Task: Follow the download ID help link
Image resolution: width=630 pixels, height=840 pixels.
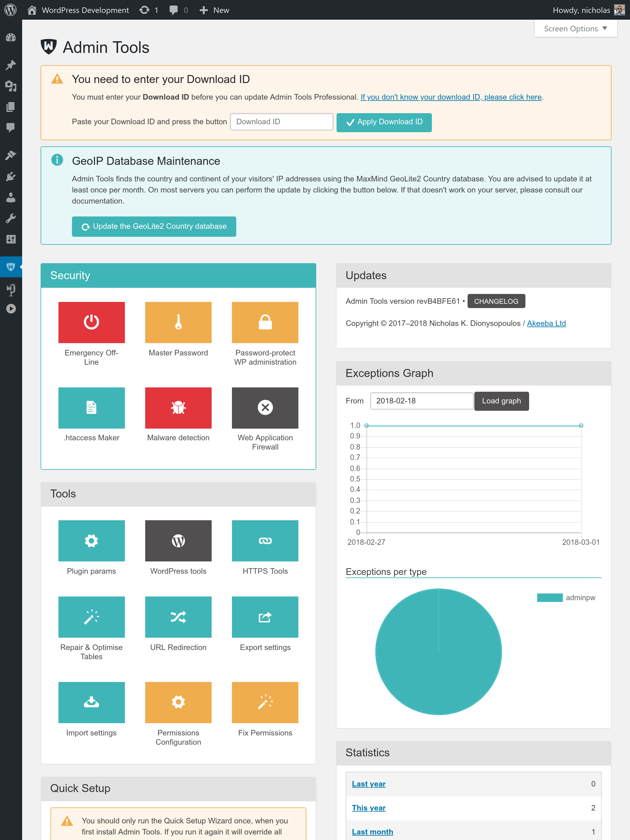Action: point(451,97)
